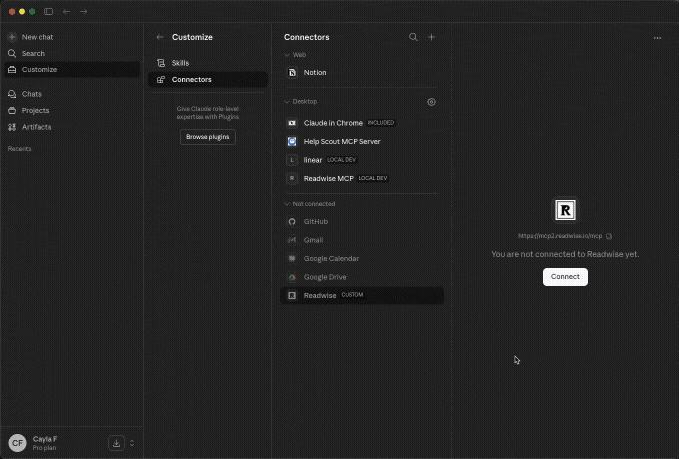This screenshot has width=679, height=459.
Task: Expand the account menu chevron
Action: point(132,443)
